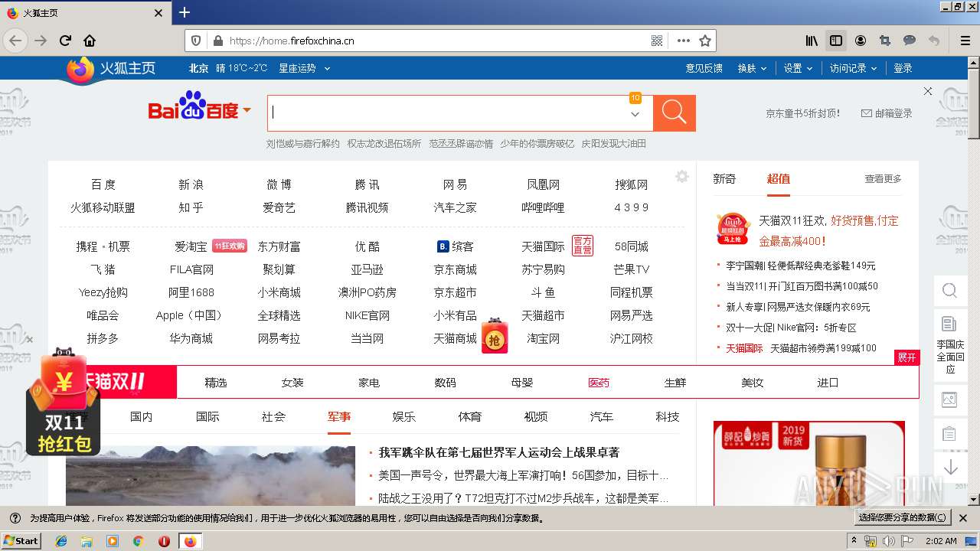980x551 pixels.
Task: Select the 超值 tab
Action: 779,178
